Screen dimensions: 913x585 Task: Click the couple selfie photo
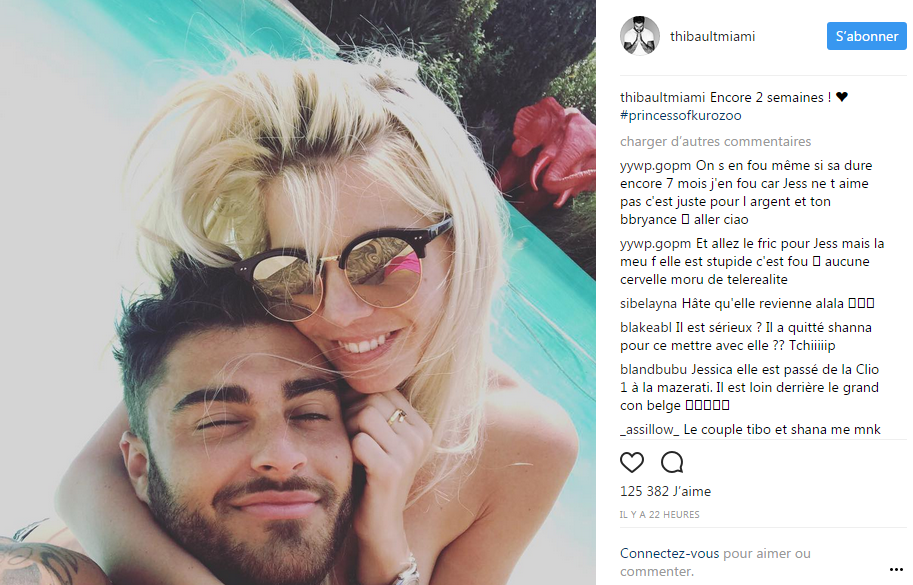298,292
